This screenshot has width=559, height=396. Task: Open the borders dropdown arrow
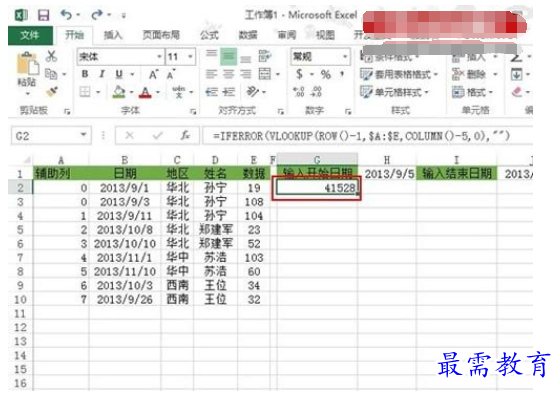click(98, 92)
